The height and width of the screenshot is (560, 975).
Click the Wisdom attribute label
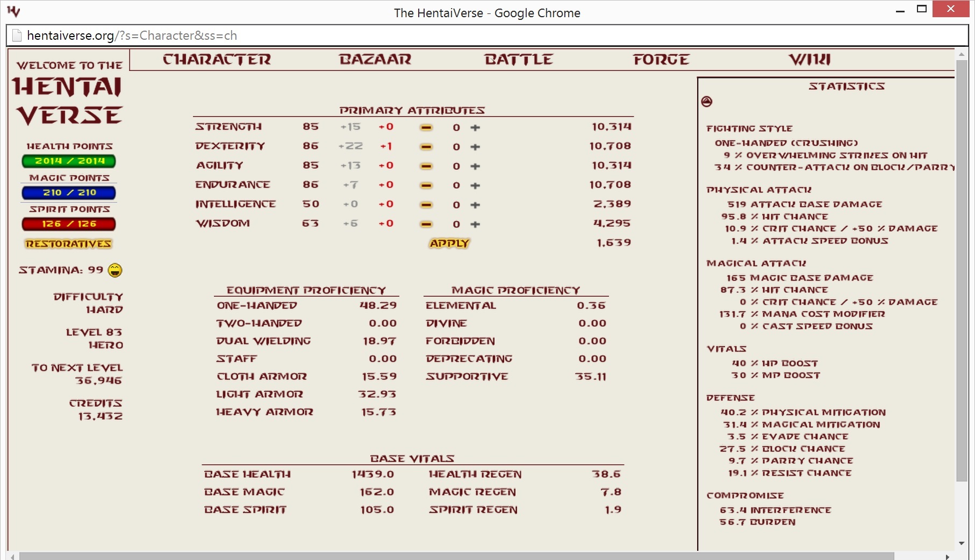point(223,224)
